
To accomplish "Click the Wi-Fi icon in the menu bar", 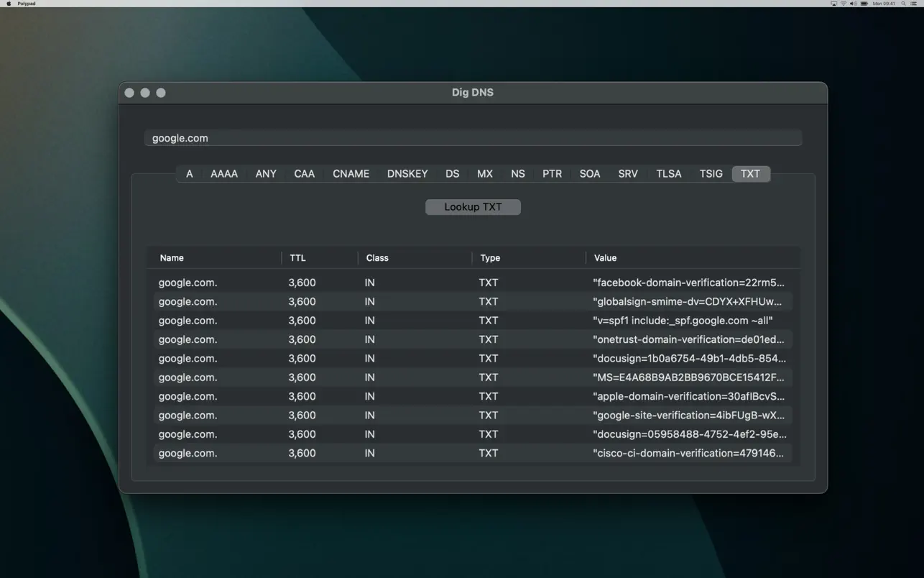I will point(844,3).
